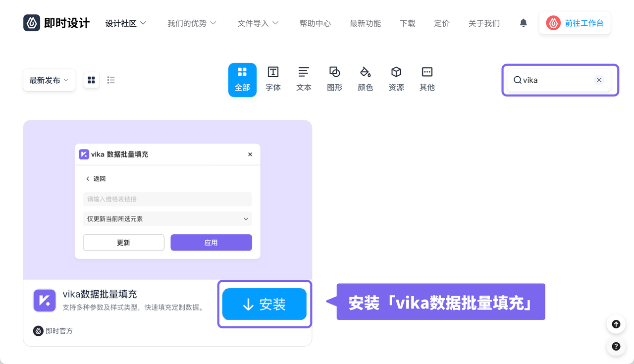Switch to list view layout
Image resolution: width=634 pixels, height=364 pixels.
pyautogui.click(x=111, y=80)
